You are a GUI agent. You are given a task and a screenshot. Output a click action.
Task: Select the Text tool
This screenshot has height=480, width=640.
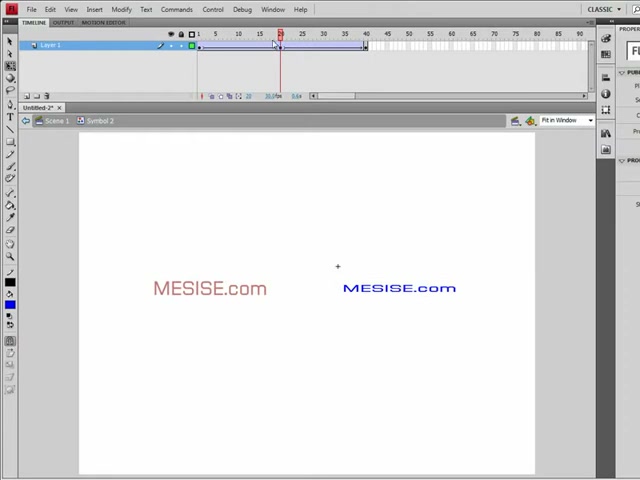pos(10,117)
